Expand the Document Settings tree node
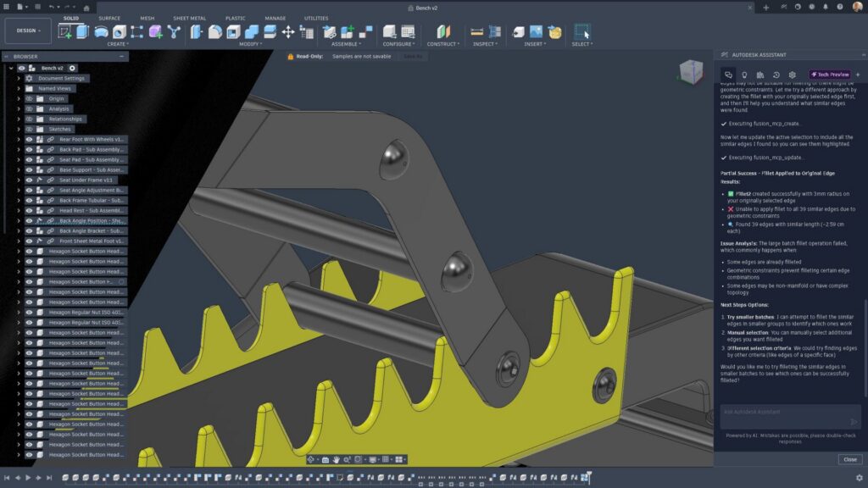The width and height of the screenshot is (868, 488). point(19,78)
